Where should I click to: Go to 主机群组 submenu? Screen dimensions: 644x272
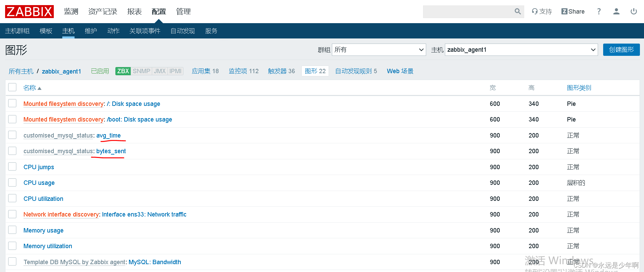tap(17, 31)
